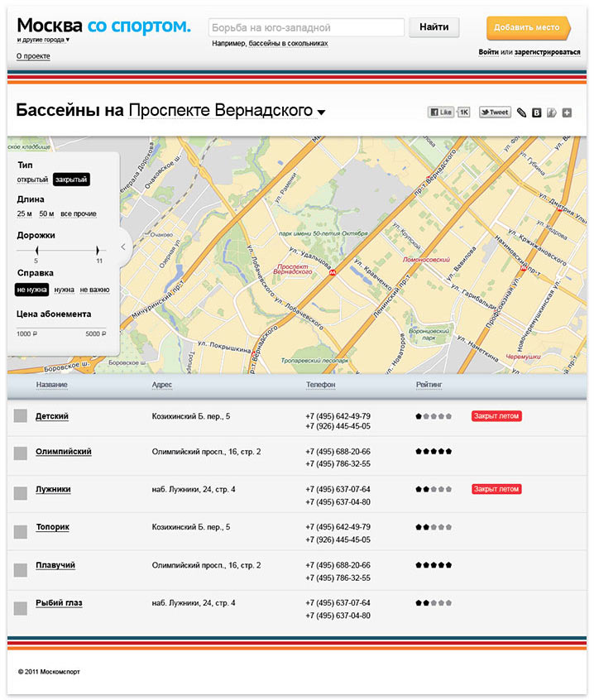The image size is (594, 700).
Task: Select the открытый pool type filter
Action: [x=32, y=180]
